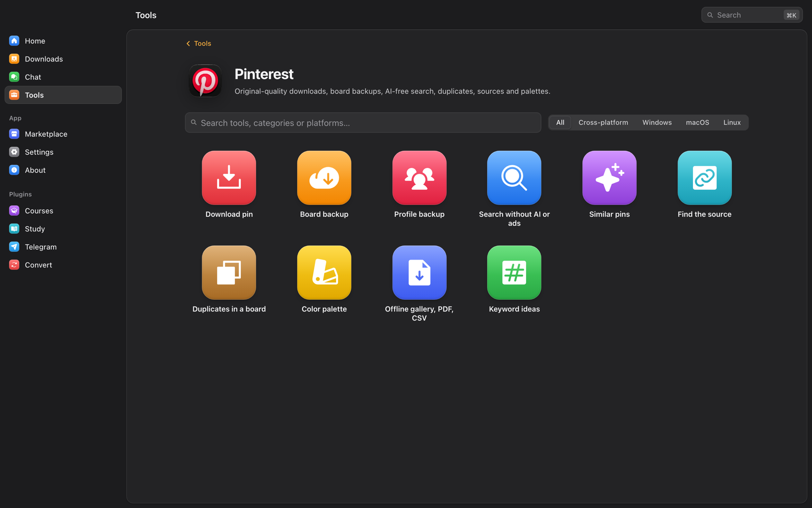Click the Similar pins label
Image resolution: width=812 pixels, height=508 pixels.
(609, 214)
